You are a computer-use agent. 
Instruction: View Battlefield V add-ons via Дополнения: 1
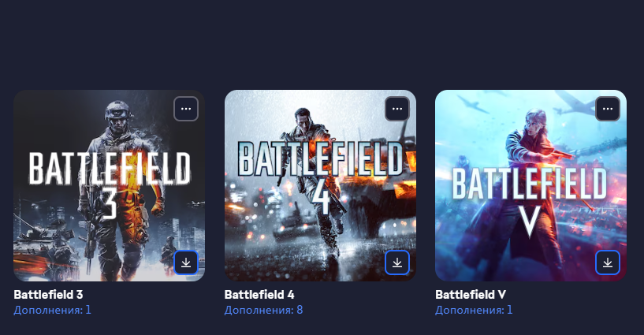click(x=474, y=310)
